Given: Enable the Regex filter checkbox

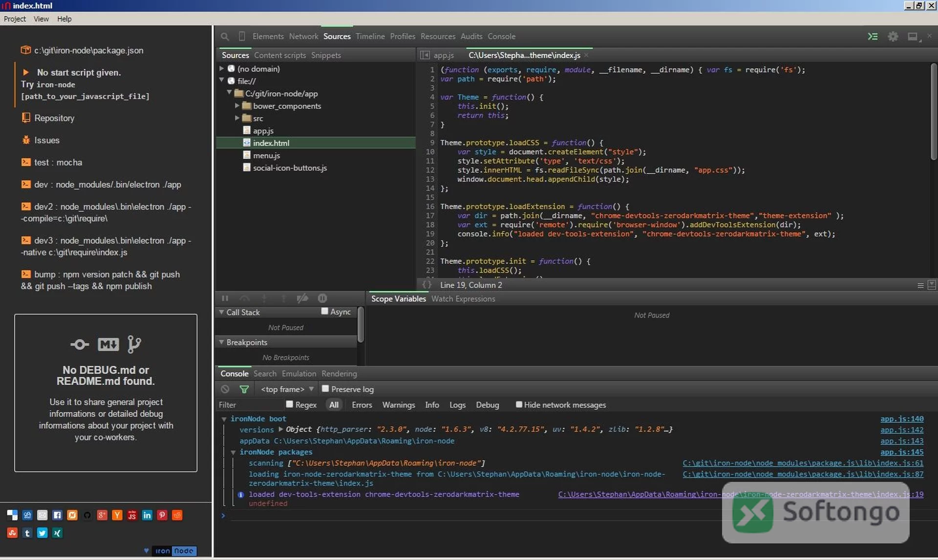Looking at the screenshot, I should pyautogui.click(x=289, y=404).
